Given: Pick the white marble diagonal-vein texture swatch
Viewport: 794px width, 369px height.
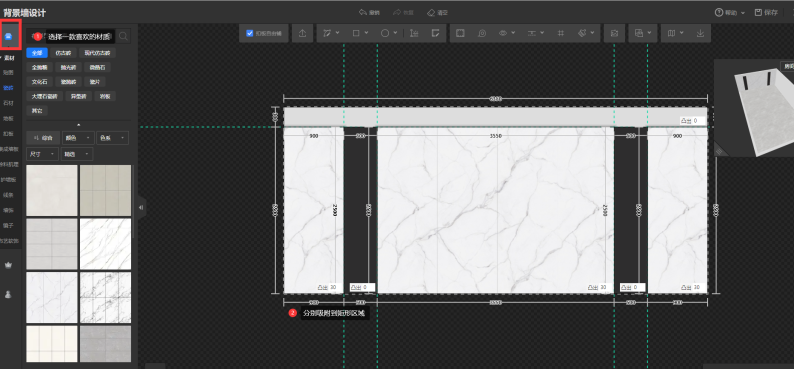Looking at the screenshot, I should 105,244.
